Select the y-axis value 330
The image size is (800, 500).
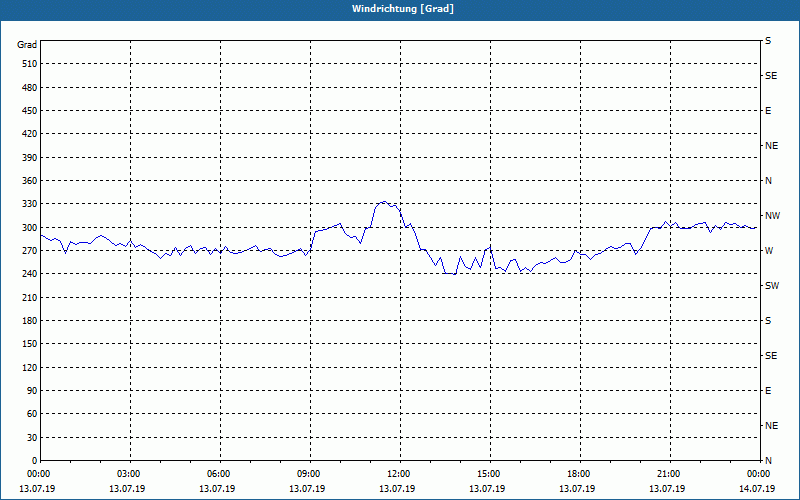click(x=30, y=204)
